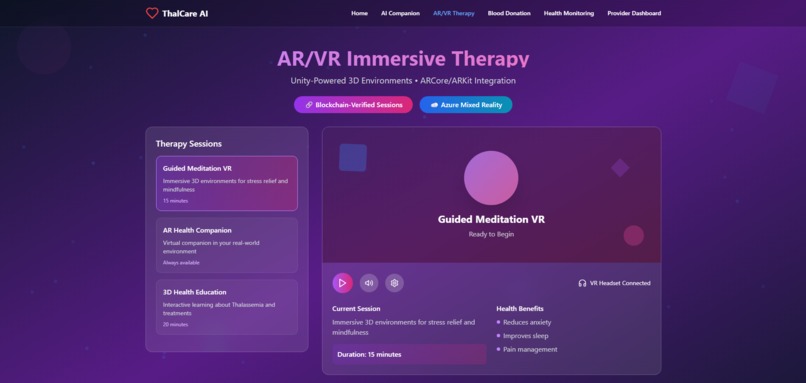
Task: Click the ThalCare AI heart logo icon
Action: 152,13
